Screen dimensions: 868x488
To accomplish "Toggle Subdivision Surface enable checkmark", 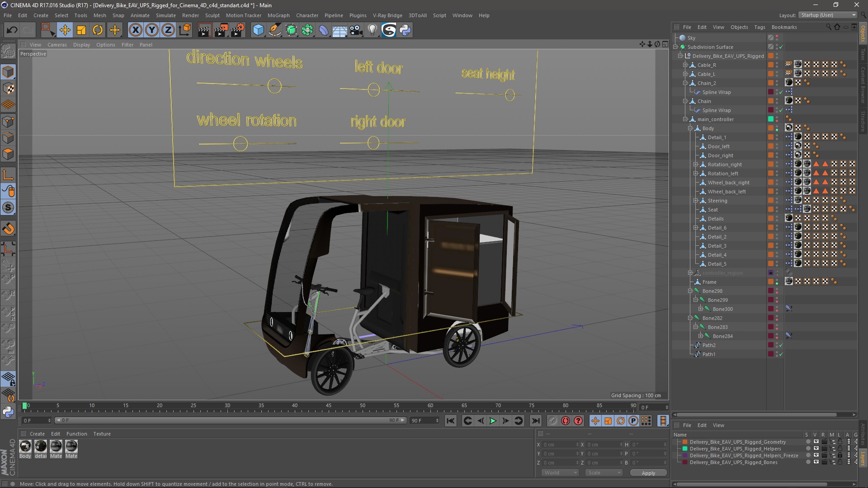I will point(781,47).
